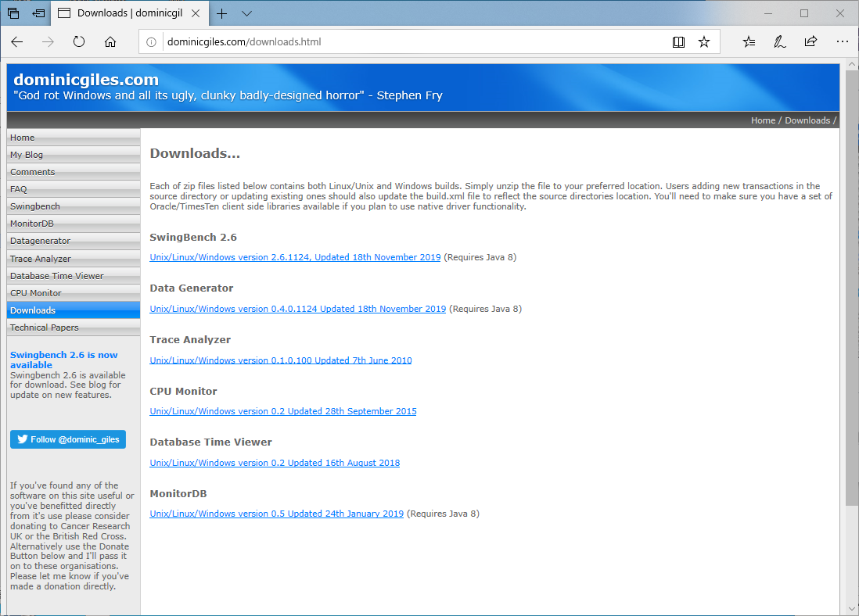The height and width of the screenshot is (616, 859).
Task: Open Add notes pen icon
Action: [779, 41]
